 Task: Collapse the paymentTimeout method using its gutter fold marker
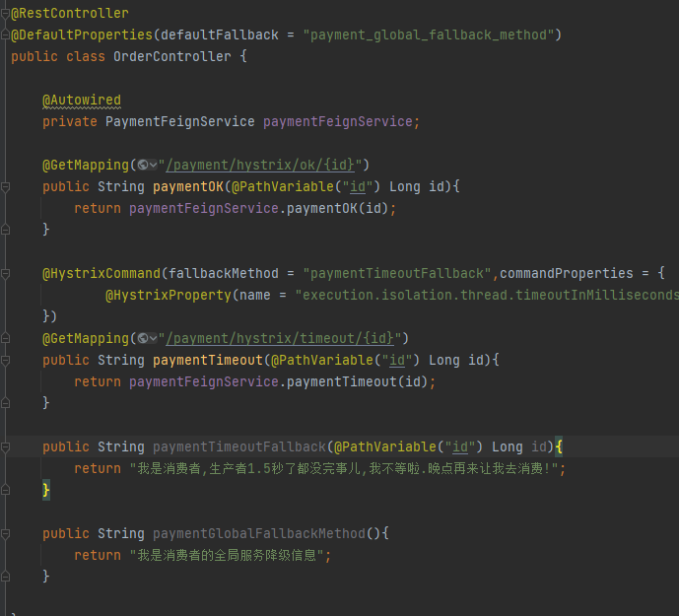tap(5, 361)
